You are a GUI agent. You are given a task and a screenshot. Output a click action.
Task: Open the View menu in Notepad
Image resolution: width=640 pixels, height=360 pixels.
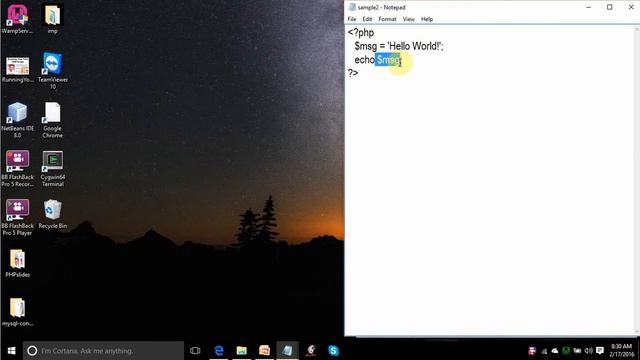pos(409,19)
